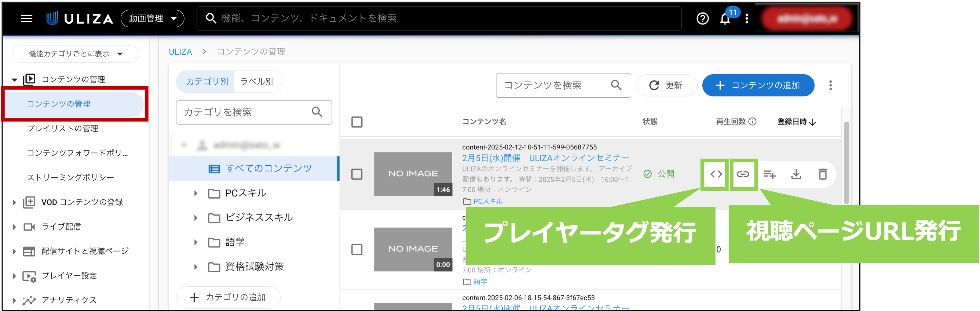This screenshot has height=311, width=980.
Task: Expand 配信サイトと視聴ページ section
Action: (x=14, y=251)
